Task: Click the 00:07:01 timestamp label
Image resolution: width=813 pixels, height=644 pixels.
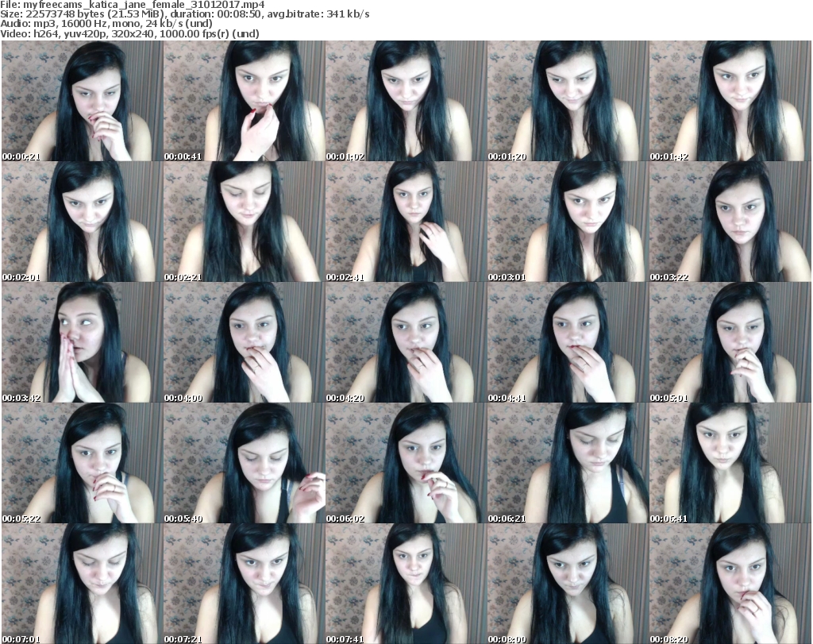Action: (x=21, y=639)
